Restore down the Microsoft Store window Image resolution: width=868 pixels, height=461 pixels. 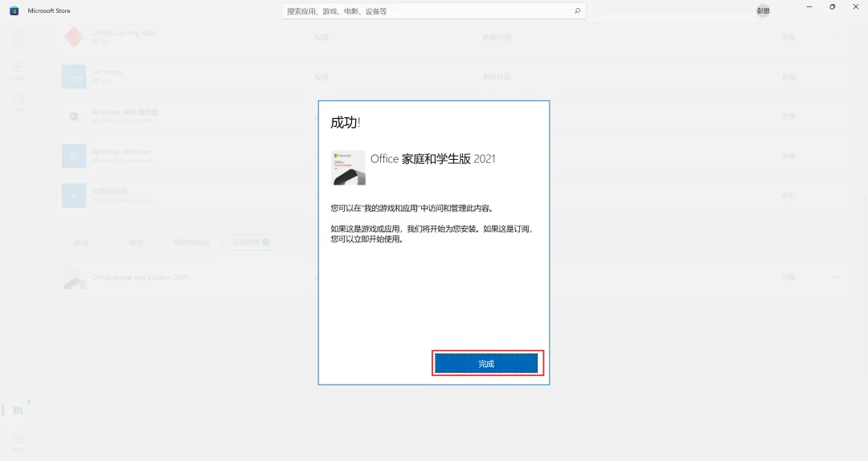click(832, 7)
